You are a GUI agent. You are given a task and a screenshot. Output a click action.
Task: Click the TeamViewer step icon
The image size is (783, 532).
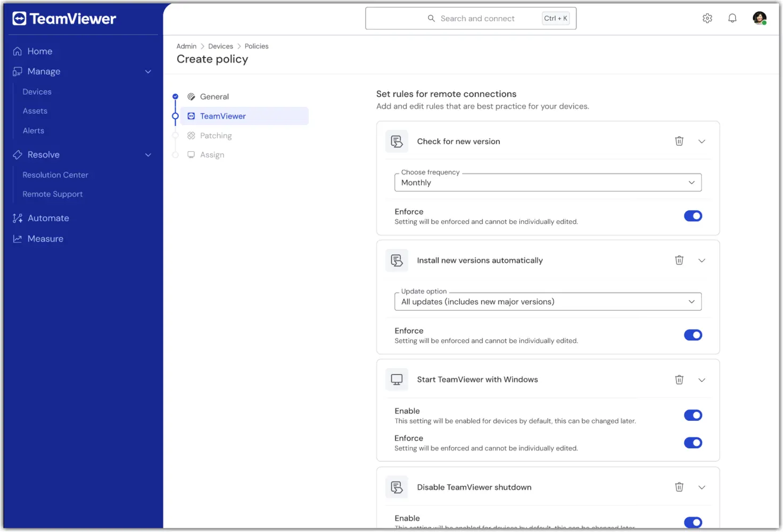pyautogui.click(x=191, y=116)
